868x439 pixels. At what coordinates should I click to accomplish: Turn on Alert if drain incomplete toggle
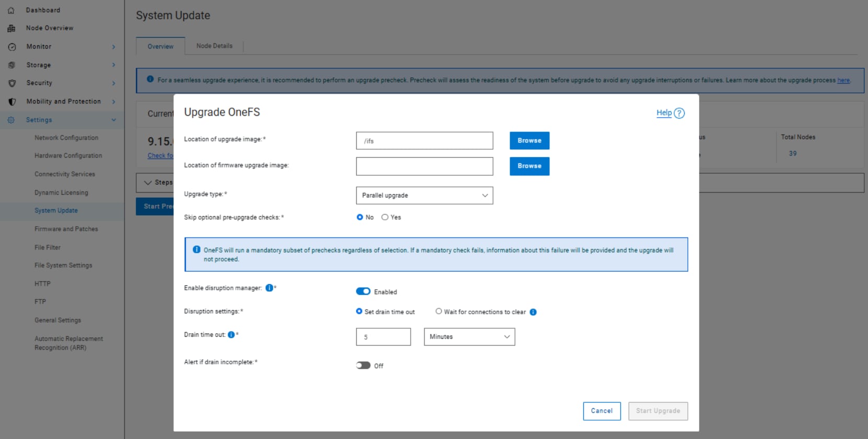(363, 365)
